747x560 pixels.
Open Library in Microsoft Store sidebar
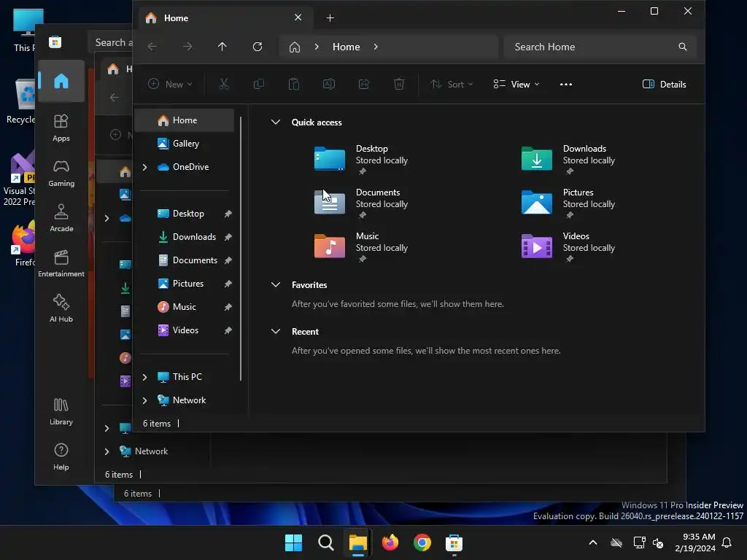point(61,411)
